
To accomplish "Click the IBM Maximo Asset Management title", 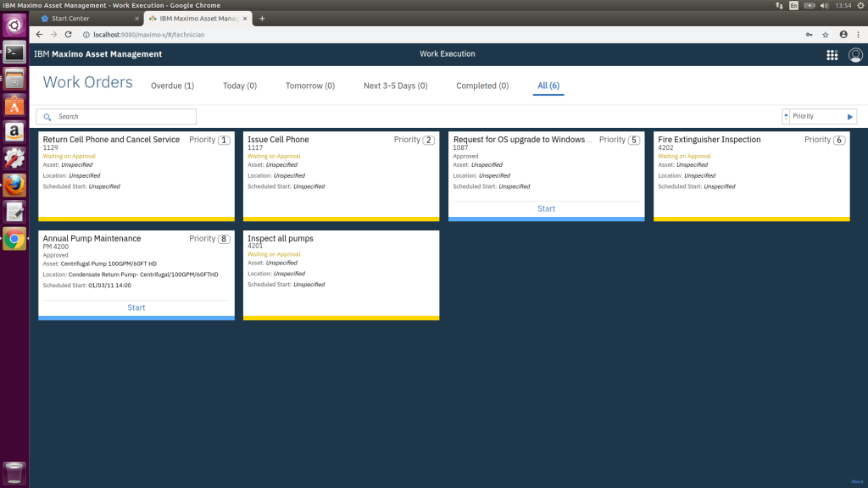I will pyautogui.click(x=98, y=54).
